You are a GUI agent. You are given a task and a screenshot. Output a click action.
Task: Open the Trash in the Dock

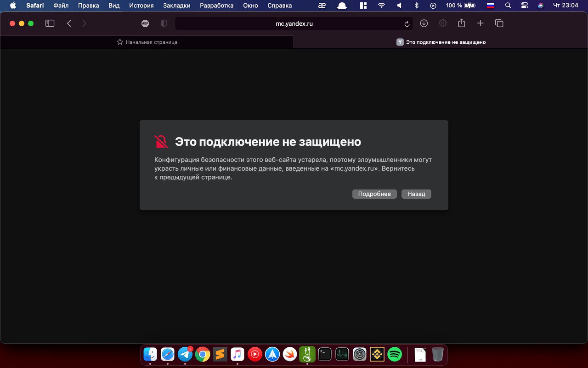coord(438,354)
